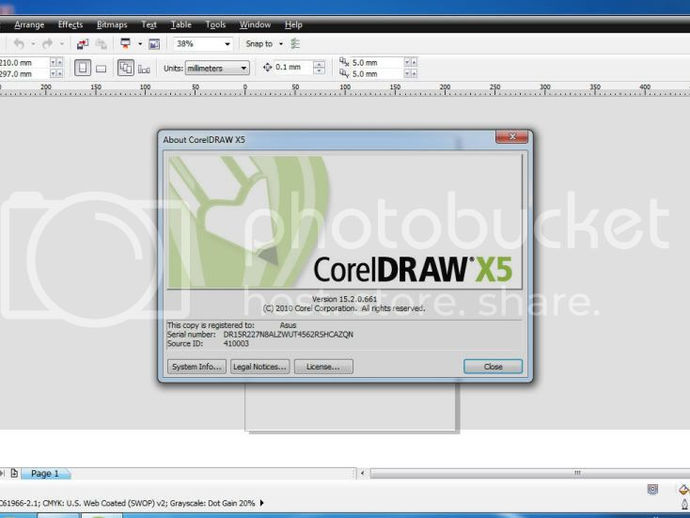Click the Close button in About dialog
The image size is (690, 518).
point(493,367)
